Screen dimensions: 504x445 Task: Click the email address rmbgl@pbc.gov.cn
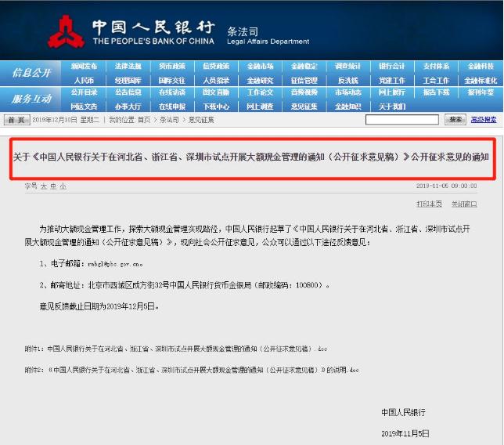tap(114, 264)
